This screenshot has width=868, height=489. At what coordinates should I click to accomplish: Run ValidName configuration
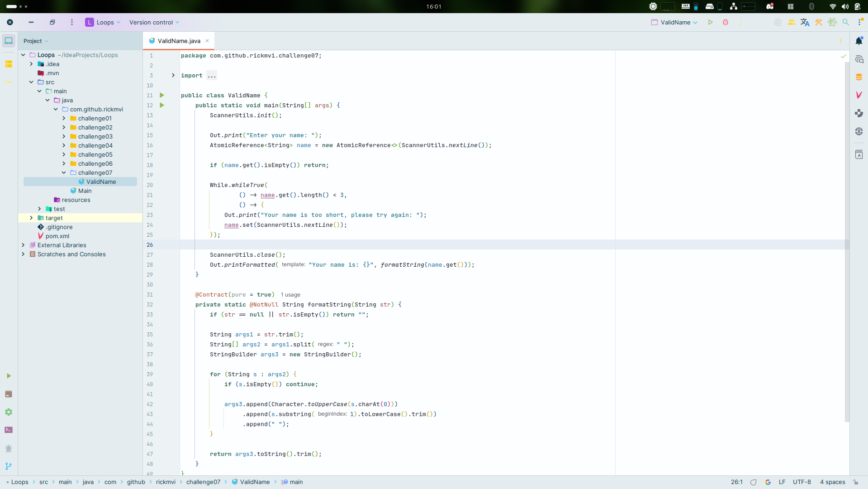pos(711,22)
